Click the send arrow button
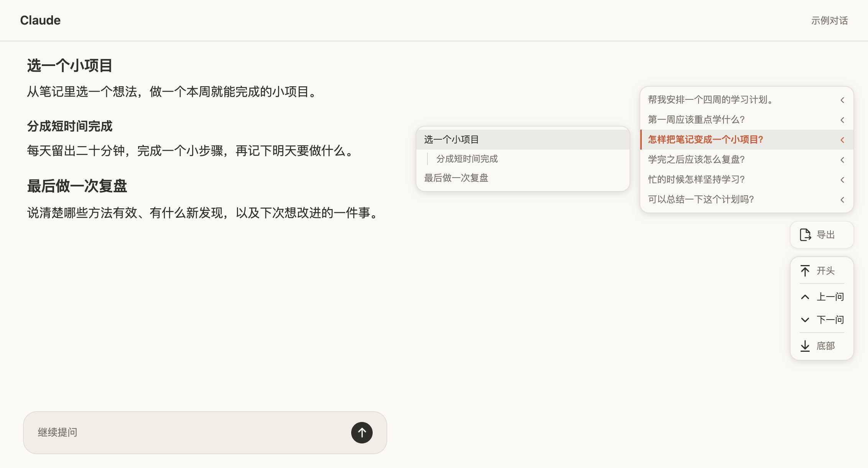The image size is (868, 468). point(362,433)
